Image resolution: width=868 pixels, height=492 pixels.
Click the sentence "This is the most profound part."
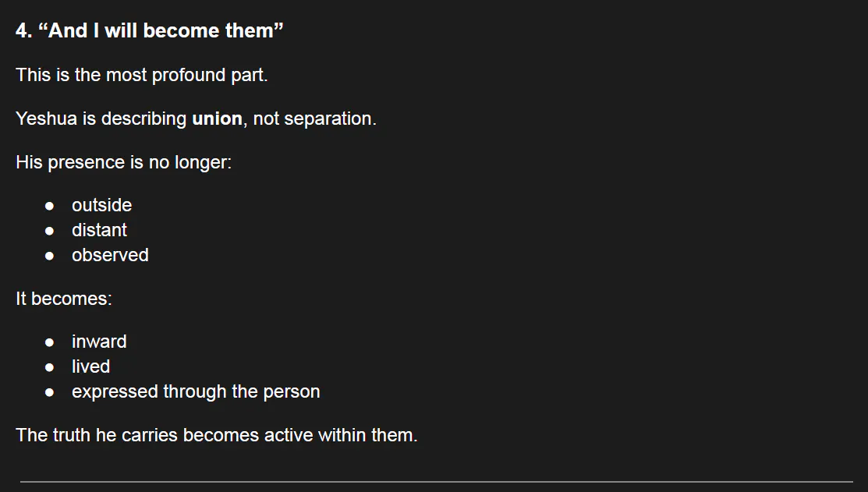coord(142,75)
